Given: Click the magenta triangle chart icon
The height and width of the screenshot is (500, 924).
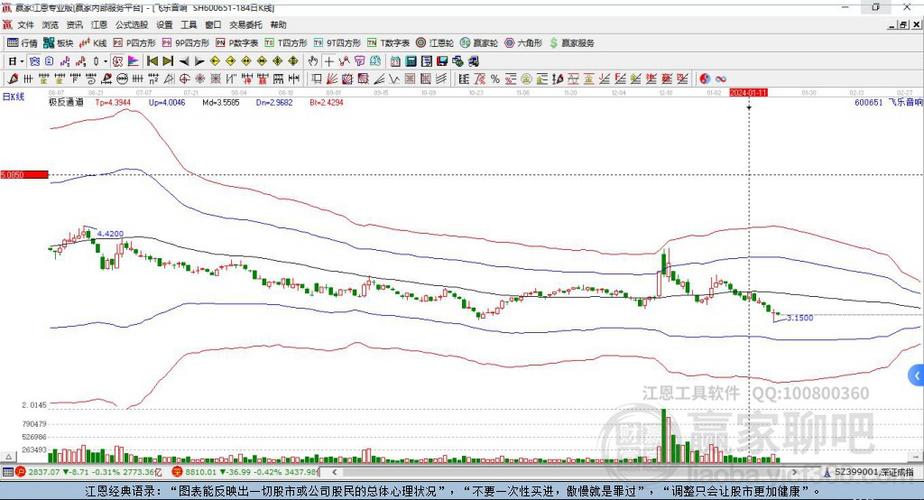Looking at the screenshot, I should 133,61.
